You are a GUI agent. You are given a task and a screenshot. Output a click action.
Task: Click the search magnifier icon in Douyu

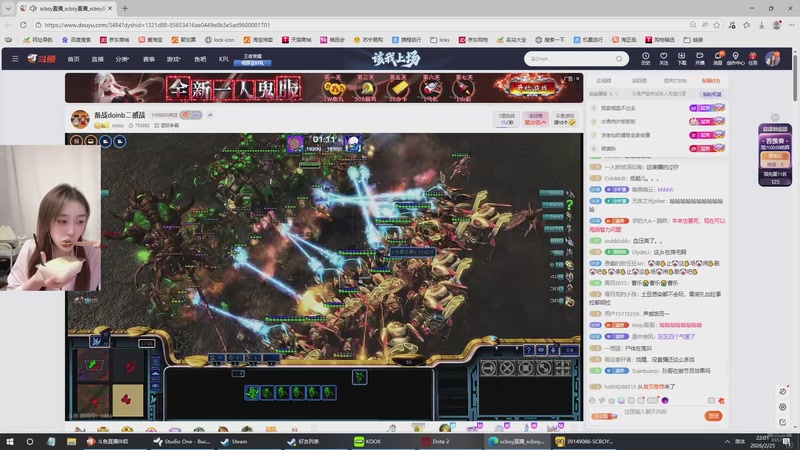tap(619, 59)
